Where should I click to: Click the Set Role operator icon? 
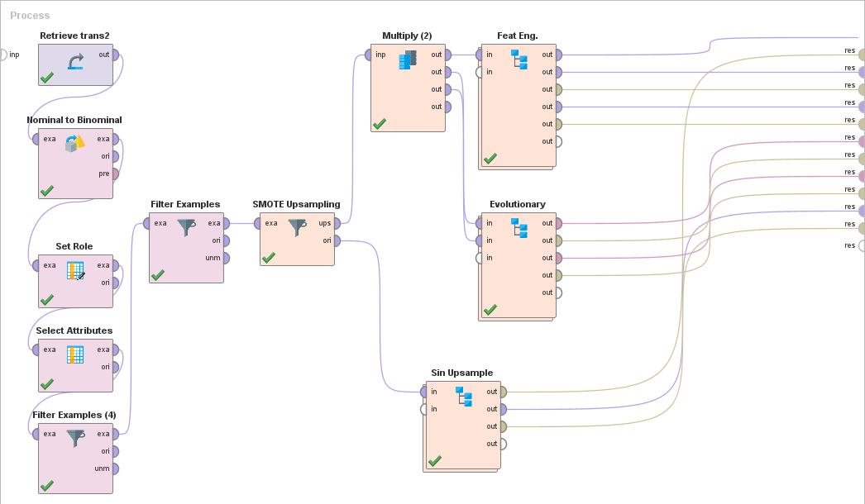[75, 270]
